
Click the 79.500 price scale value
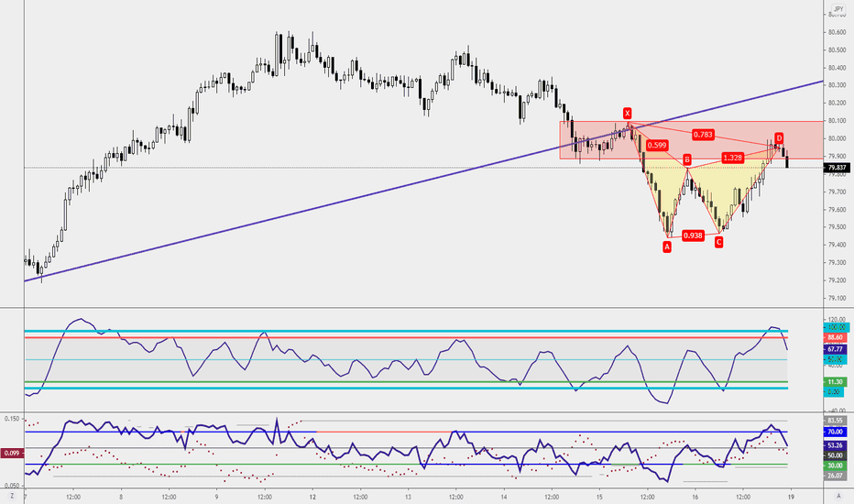(837, 227)
